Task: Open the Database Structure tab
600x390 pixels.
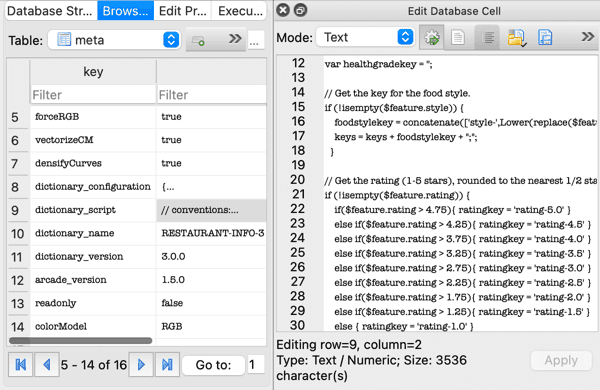Action: click(51, 11)
